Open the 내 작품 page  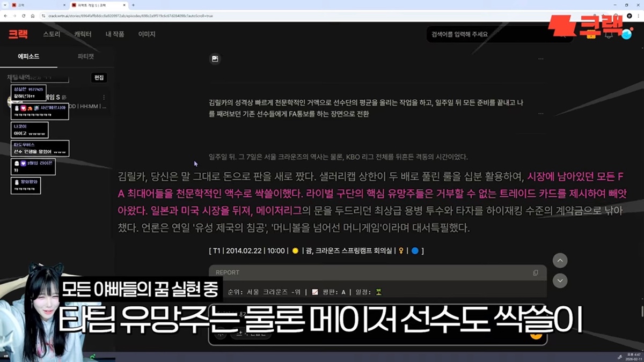pyautogui.click(x=115, y=34)
